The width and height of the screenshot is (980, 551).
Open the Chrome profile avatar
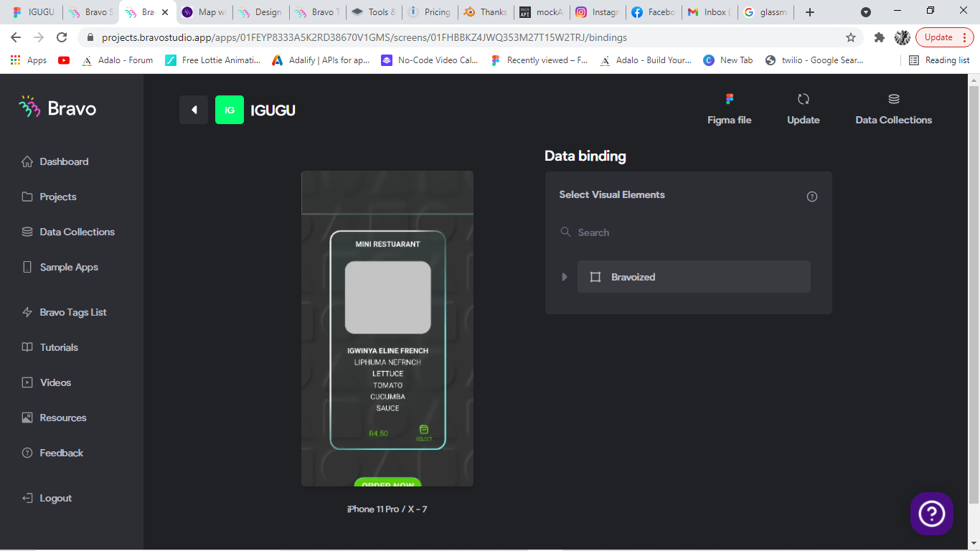click(x=903, y=37)
